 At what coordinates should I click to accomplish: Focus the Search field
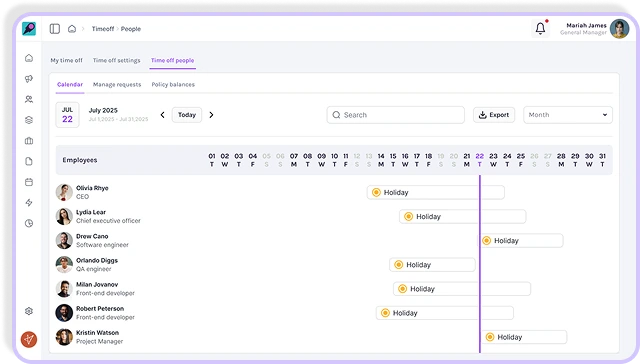coord(396,115)
